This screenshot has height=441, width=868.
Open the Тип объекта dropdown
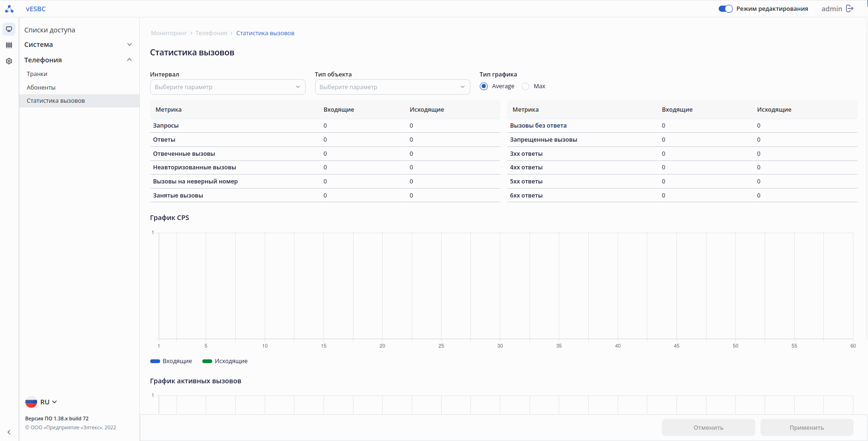pos(392,87)
